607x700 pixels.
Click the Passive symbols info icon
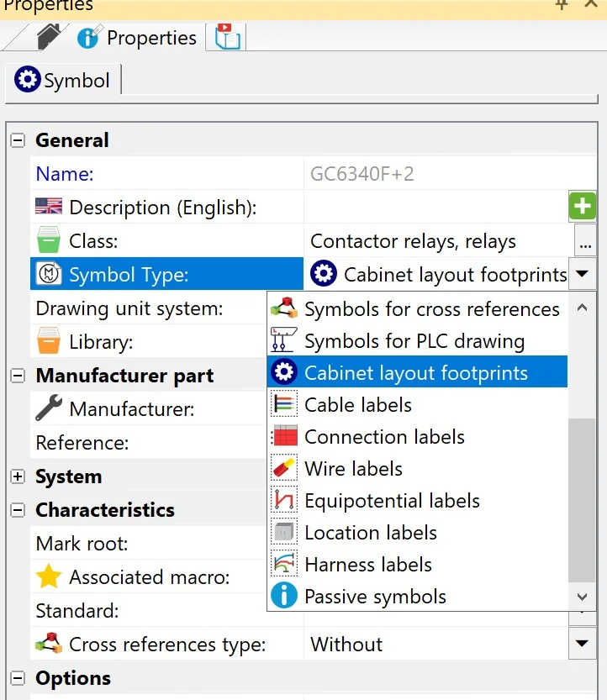pos(284,597)
